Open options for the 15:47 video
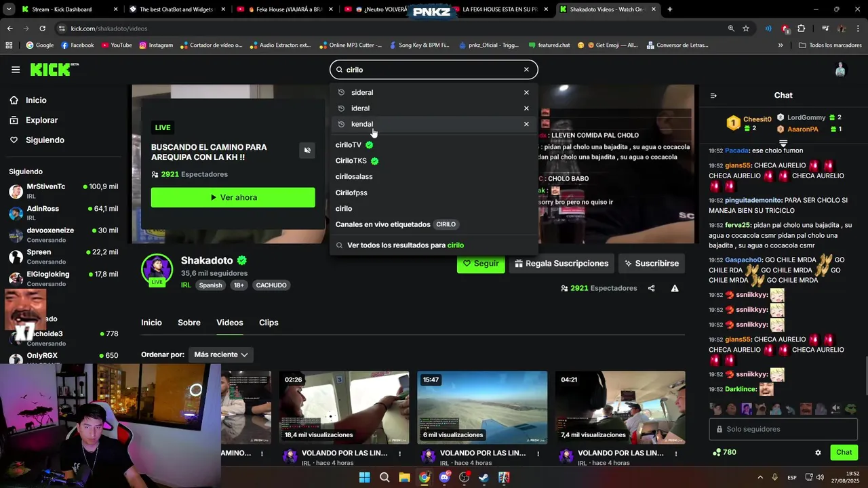 538,453
